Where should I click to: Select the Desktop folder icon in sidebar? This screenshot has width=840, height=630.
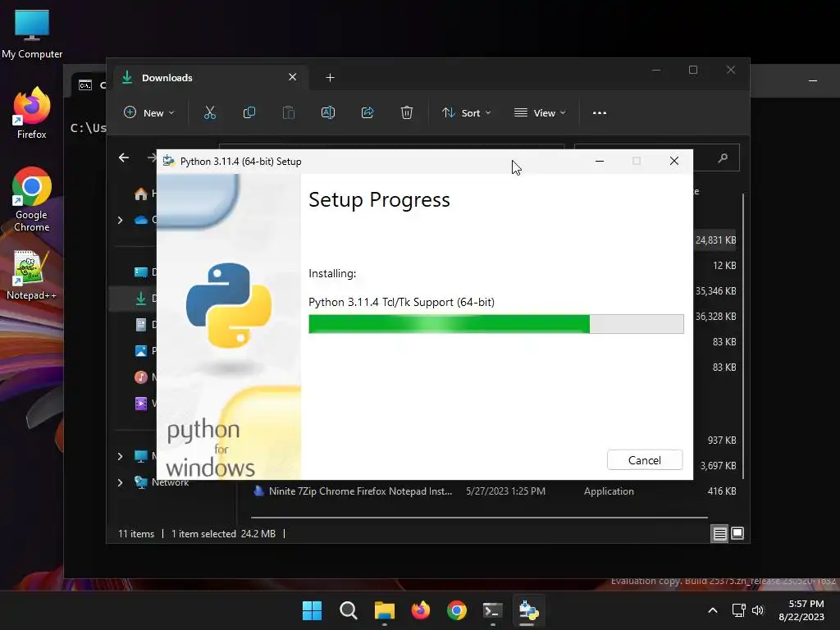pos(141,272)
